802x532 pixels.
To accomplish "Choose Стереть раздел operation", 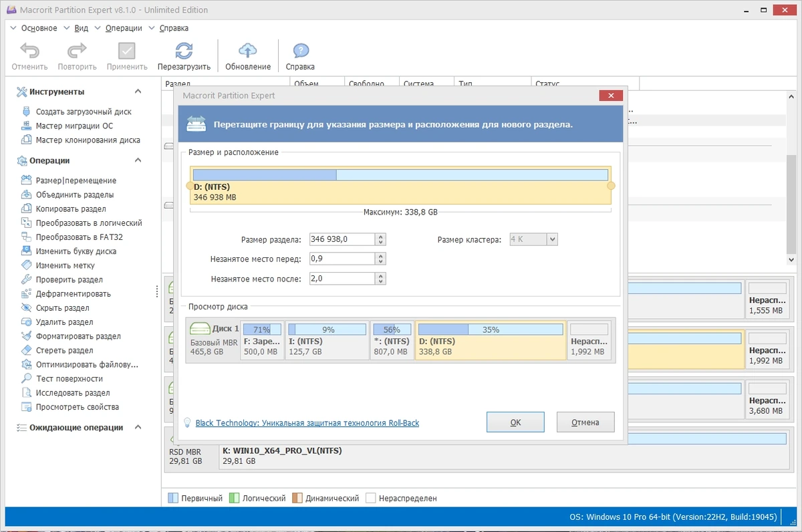I will 64,350.
